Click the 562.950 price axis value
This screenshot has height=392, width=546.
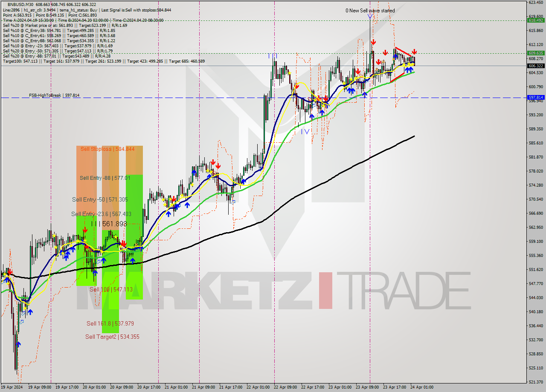coord(536,227)
